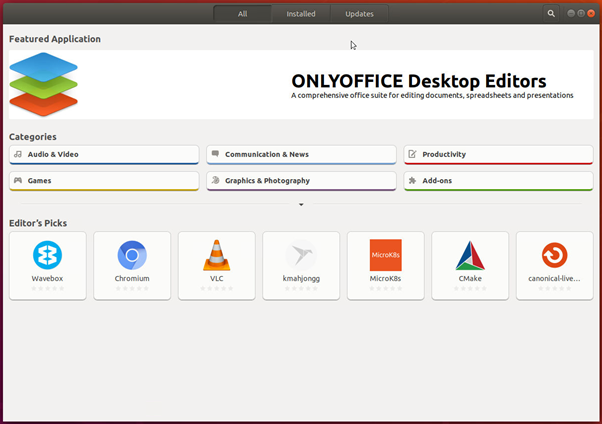Open the MicroK8s orange icon
This screenshot has width=602, height=424.
click(385, 255)
